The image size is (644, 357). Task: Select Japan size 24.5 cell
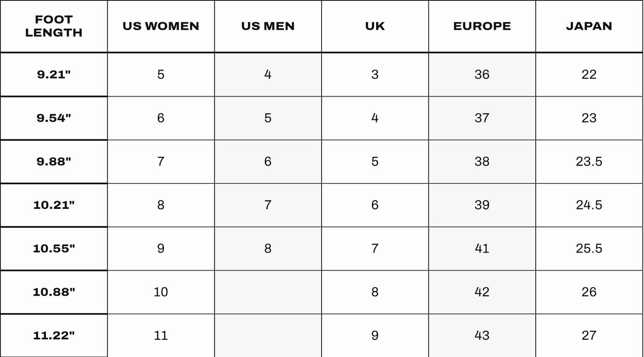pos(589,205)
